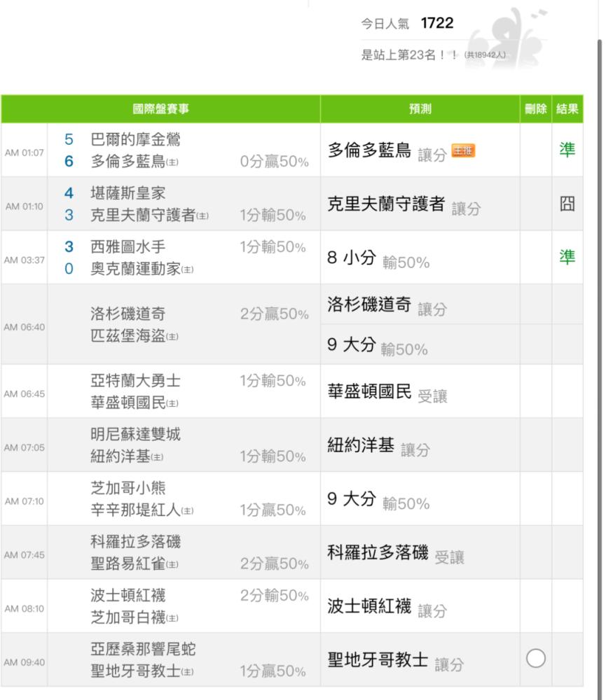
Task: Click the AM 09:40 game time
Action: [x=24, y=662]
